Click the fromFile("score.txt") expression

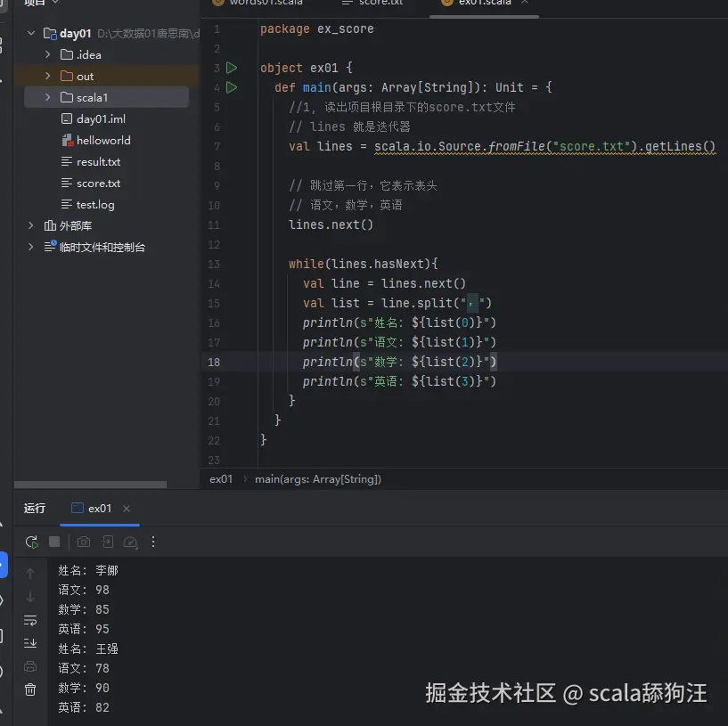(562, 146)
